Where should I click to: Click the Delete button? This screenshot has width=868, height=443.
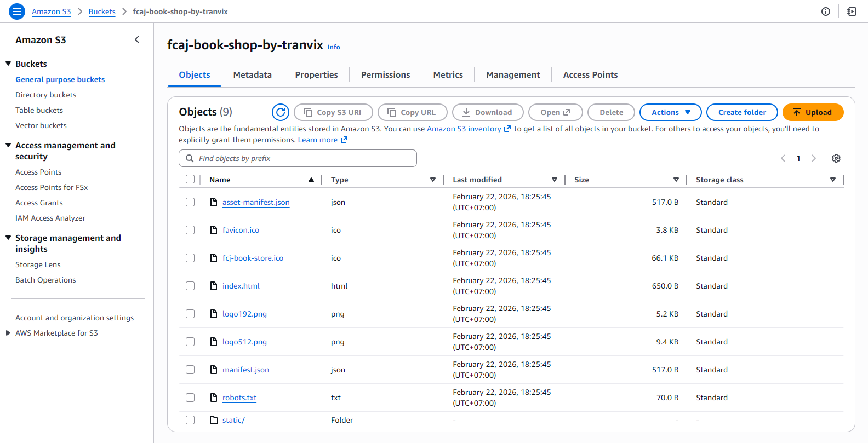[x=612, y=112]
